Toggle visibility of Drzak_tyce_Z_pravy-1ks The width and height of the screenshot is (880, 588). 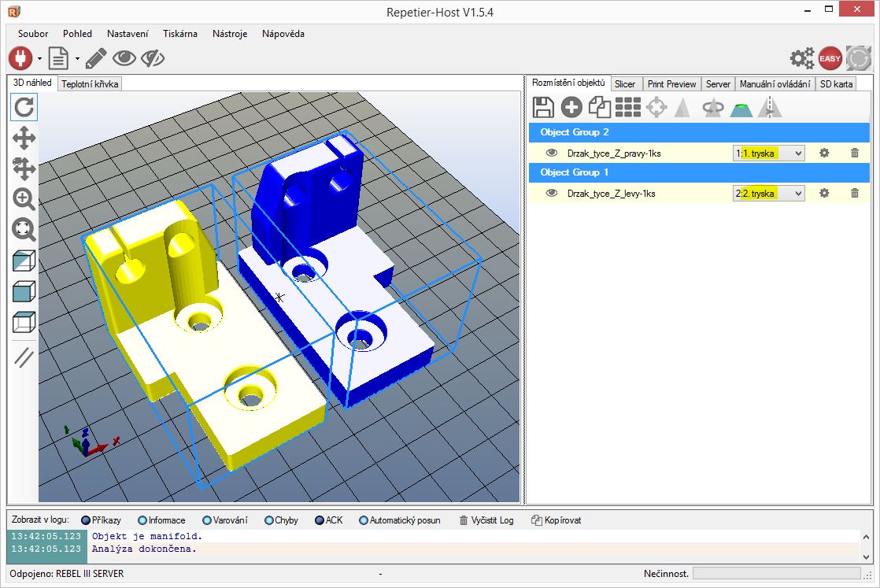(552, 153)
